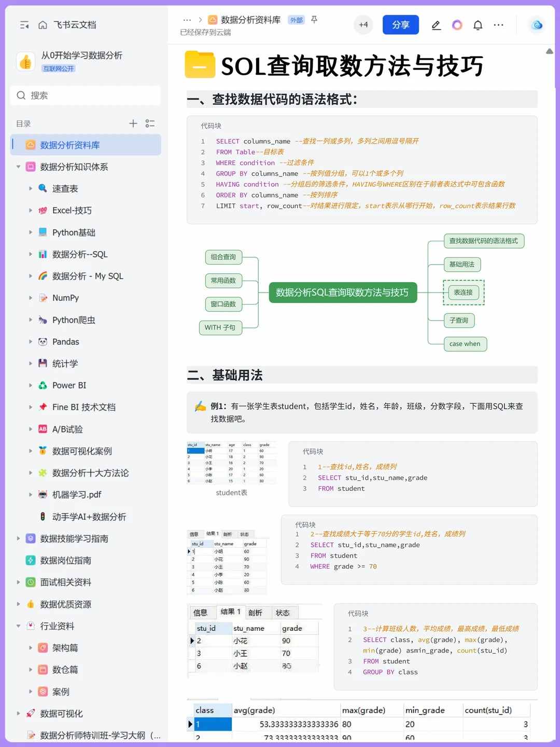The height and width of the screenshot is (747, 560).
Task: Open the AI assistant icon at top right
Action: 536,24
